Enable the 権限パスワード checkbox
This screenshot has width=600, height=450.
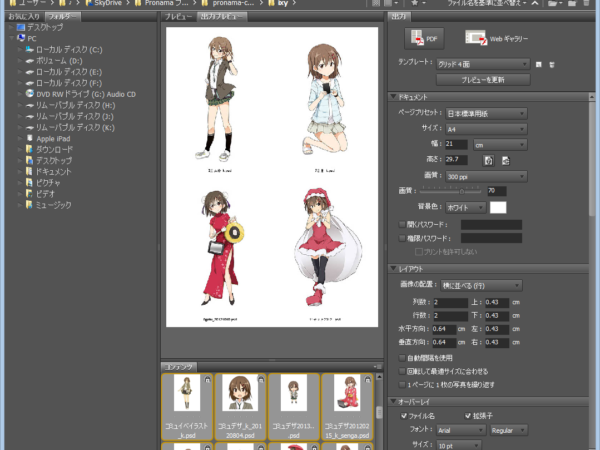402,238
